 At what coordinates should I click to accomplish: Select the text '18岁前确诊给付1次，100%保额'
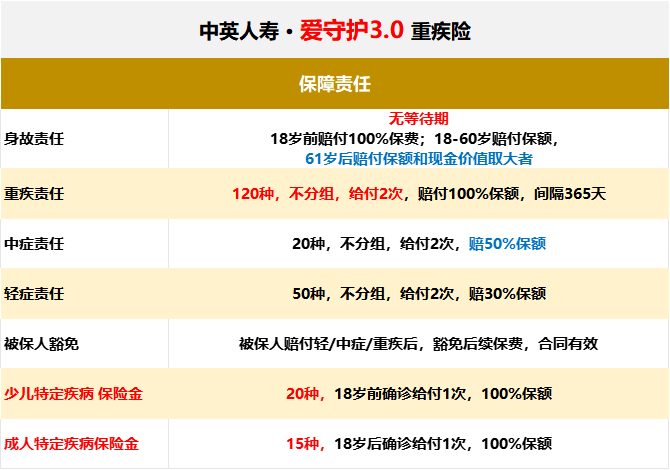(443, 394)
